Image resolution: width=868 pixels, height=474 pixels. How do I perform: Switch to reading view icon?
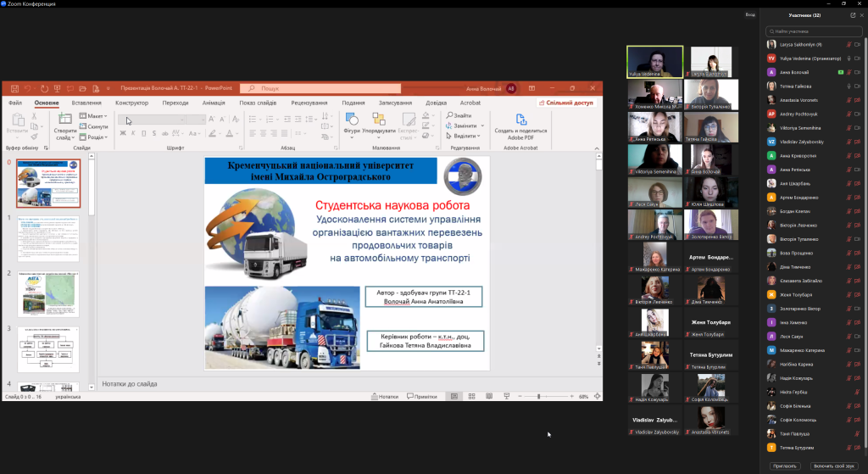[489, 397]
